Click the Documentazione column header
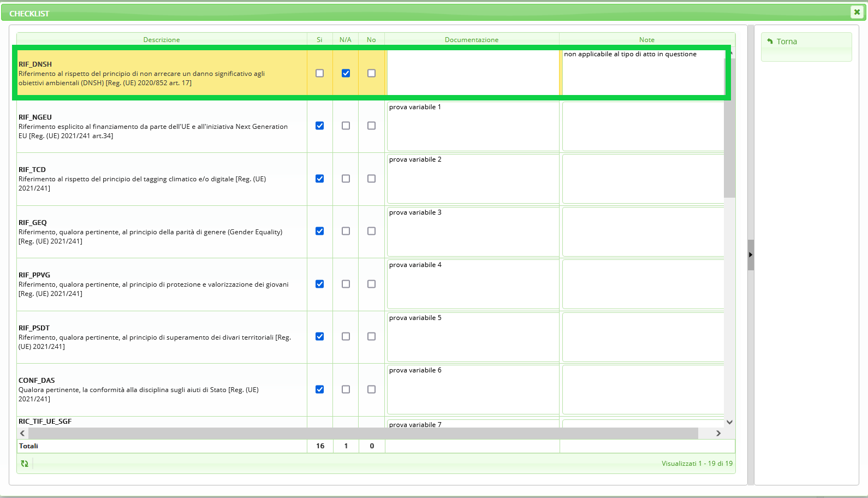Screen dimensions: 868x498 point(472,40)
